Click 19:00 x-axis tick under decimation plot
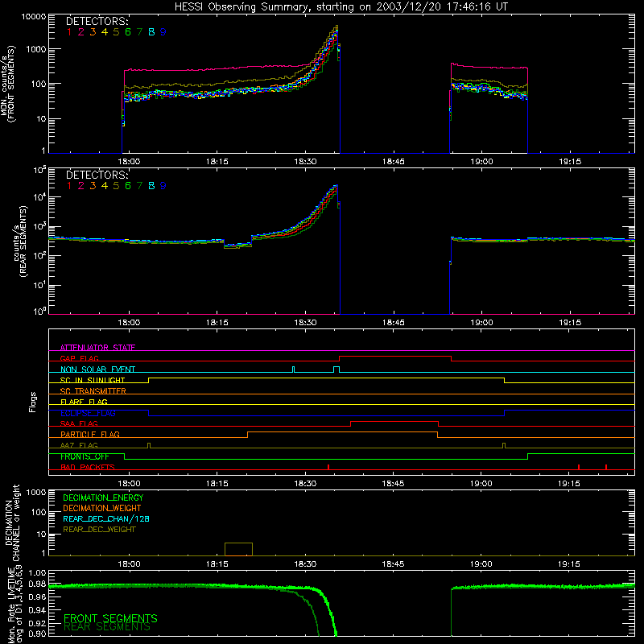This screenshot has width=644, height=644. coord(481,564)
